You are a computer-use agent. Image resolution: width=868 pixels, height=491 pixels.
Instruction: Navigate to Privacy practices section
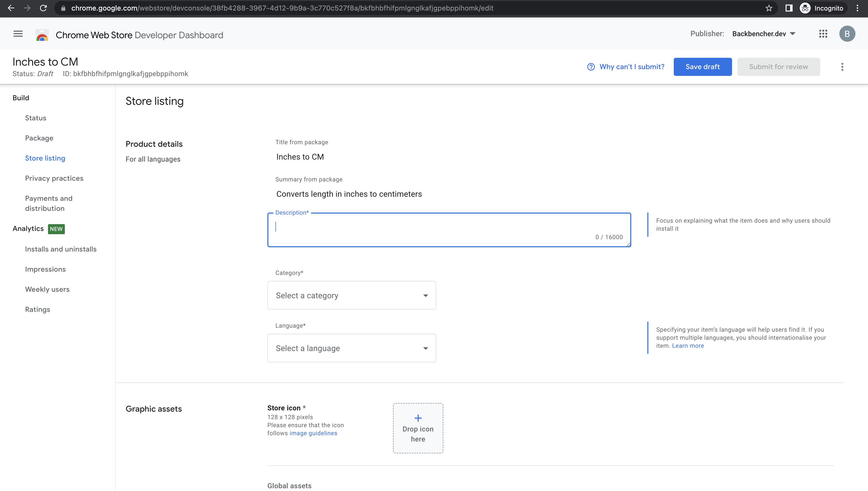tap(54, 178)
